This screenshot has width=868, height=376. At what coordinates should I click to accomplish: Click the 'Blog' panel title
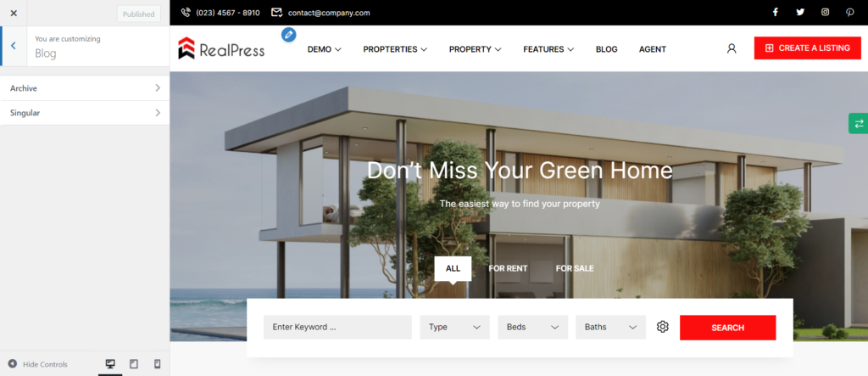click(x=46, y=53)
